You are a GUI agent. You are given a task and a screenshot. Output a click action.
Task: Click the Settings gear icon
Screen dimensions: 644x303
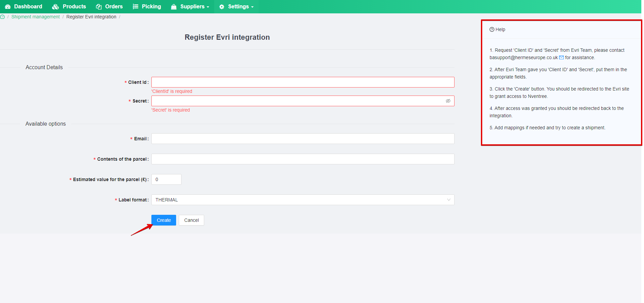coord(222,7)
